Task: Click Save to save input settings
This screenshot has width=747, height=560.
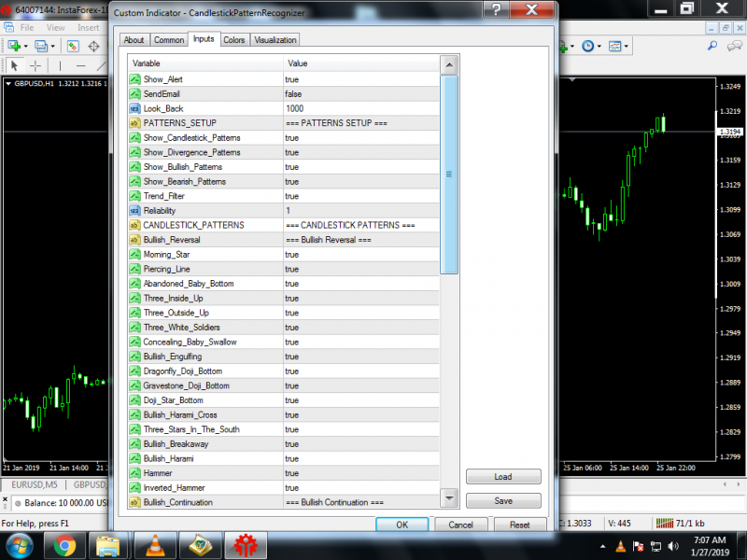Action: tap(503, 501)
